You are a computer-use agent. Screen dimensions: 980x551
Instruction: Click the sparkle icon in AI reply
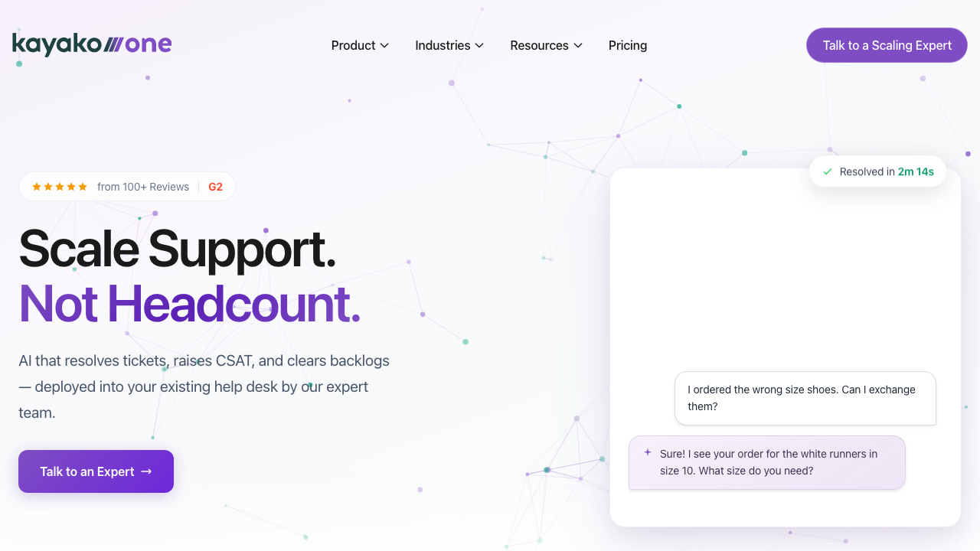(x=648, y=452)
